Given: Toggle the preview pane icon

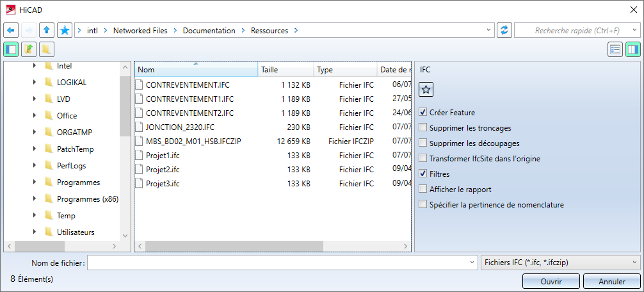Looking at the screenshot, I should [x=632, y=49].
